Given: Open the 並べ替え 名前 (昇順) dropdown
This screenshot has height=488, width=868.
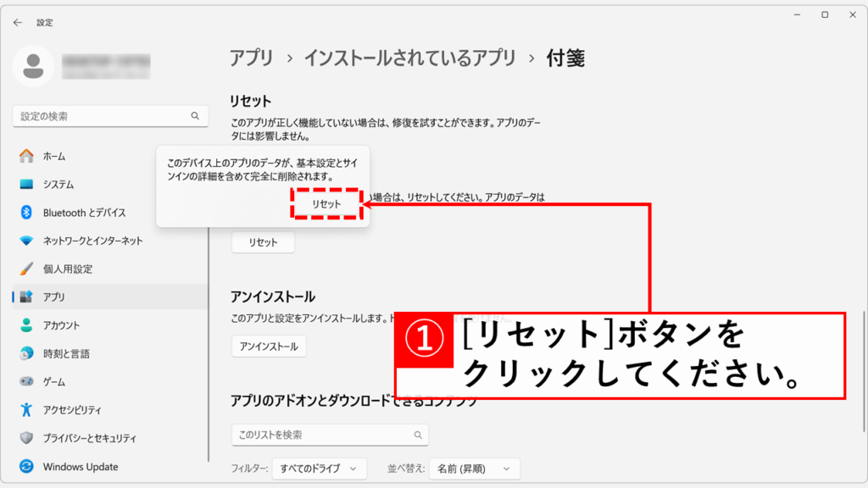Looking at the screenshot, I should 475,469.
